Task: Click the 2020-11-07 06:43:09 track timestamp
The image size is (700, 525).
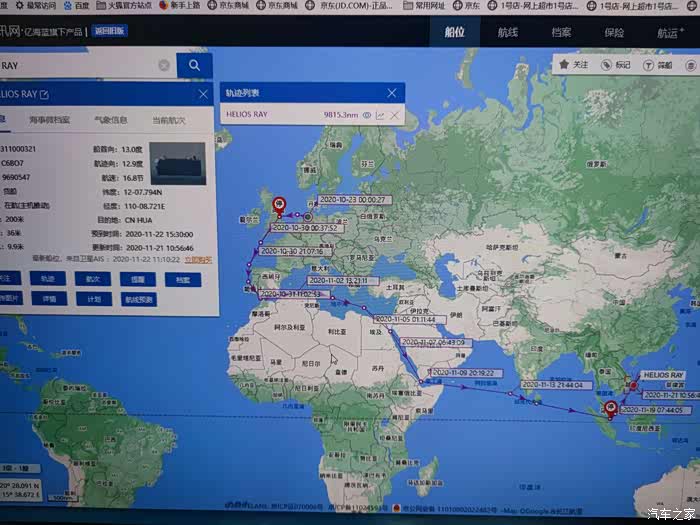Action: tap(437, 342)
